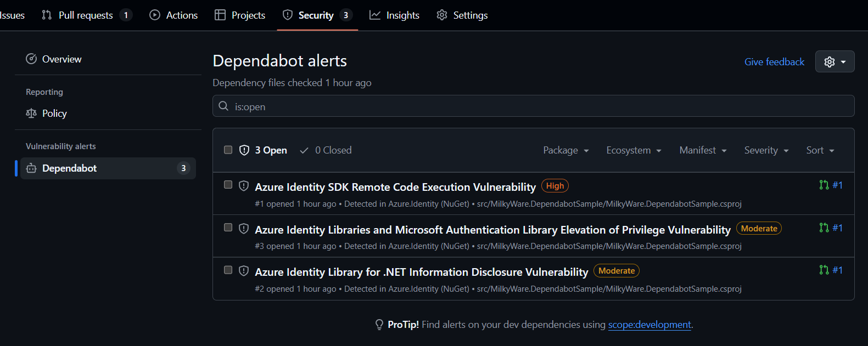Show 3 Open alerts
This screenshot has width=868, height=346.
[x=264, y=150]
